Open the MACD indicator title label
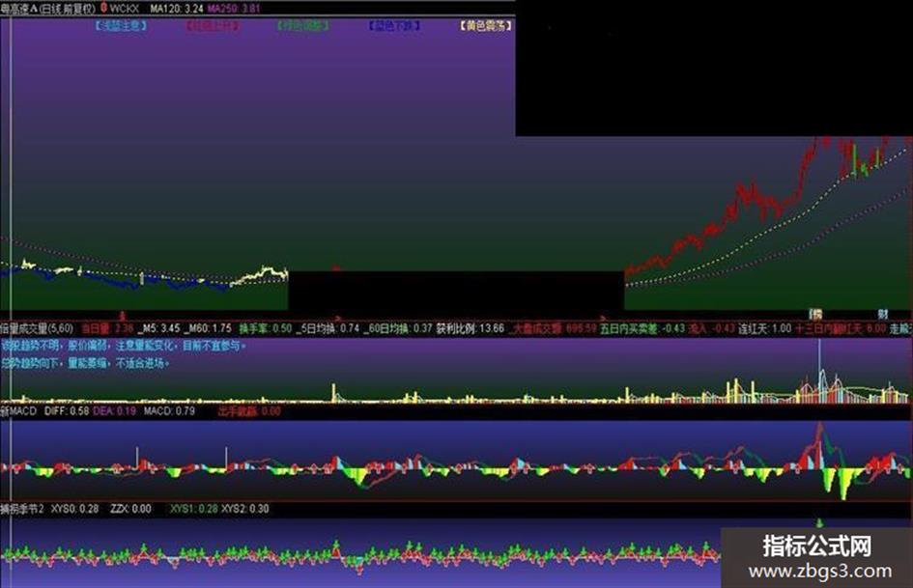913x588 pixels. pos(18,411)
